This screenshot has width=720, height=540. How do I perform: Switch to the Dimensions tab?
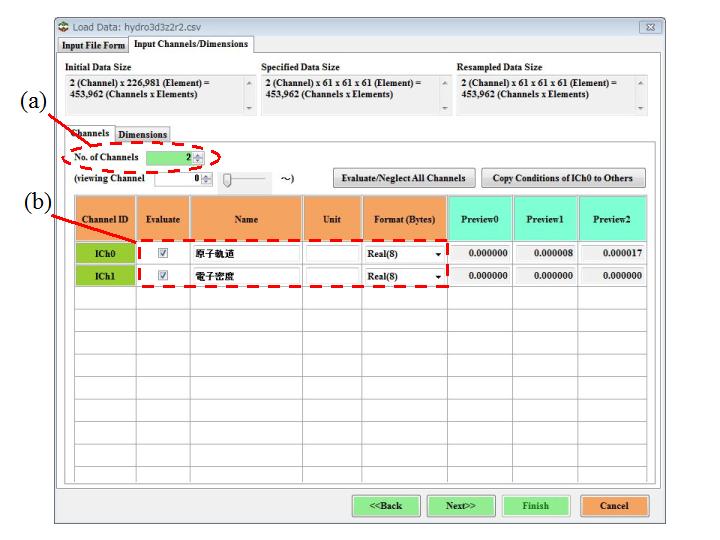click(143, 134)
